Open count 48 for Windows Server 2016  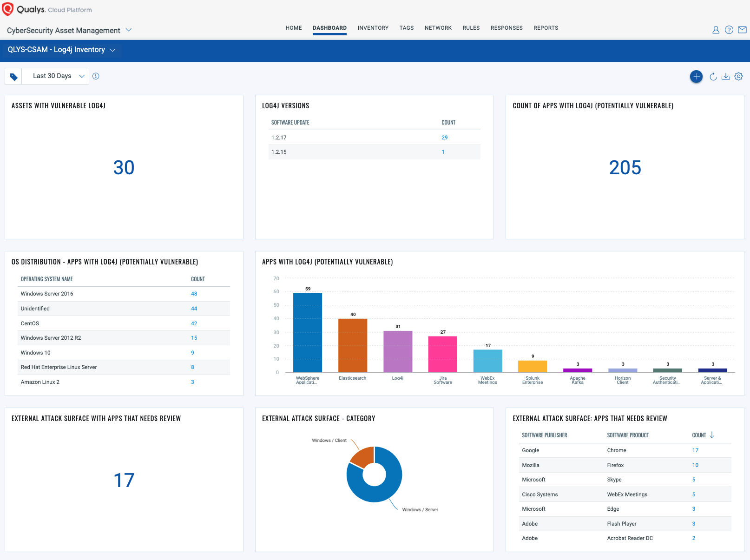(x=194, y=294)
